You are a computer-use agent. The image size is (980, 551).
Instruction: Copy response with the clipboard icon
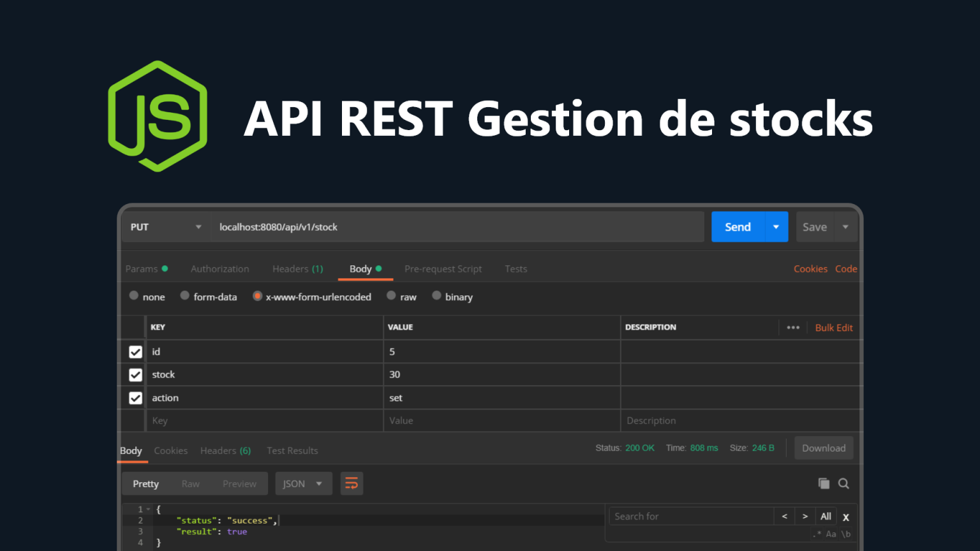pos(824,483)
